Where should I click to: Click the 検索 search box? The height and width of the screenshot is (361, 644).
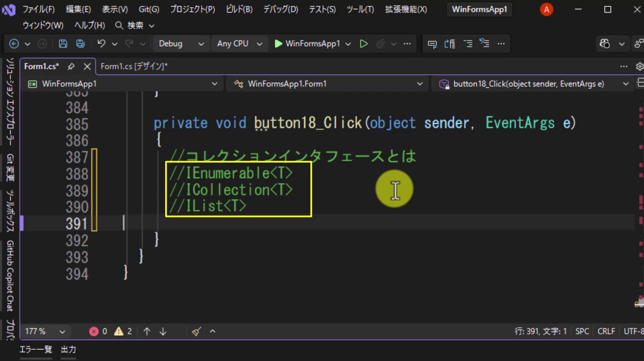pos(135,25)
